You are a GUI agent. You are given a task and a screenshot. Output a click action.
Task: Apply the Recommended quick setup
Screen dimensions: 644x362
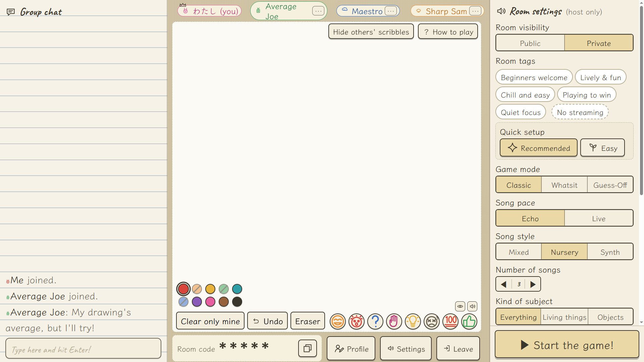538,148
